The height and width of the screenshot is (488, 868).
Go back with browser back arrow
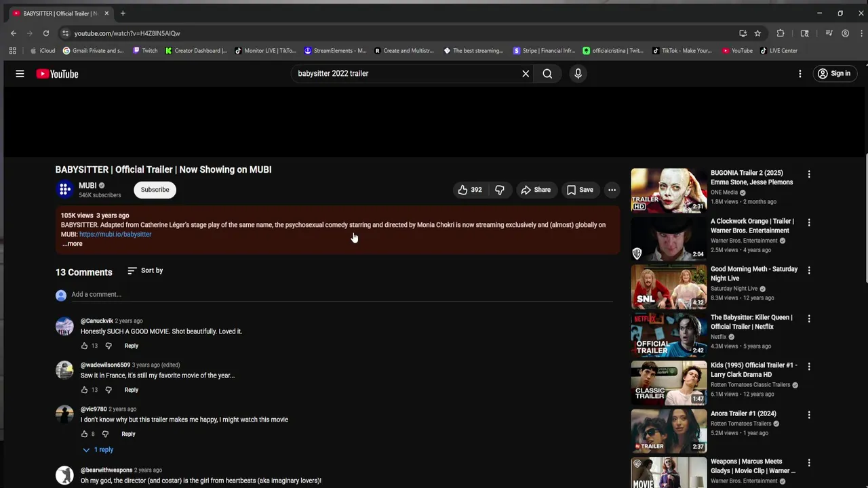point(14,33)
